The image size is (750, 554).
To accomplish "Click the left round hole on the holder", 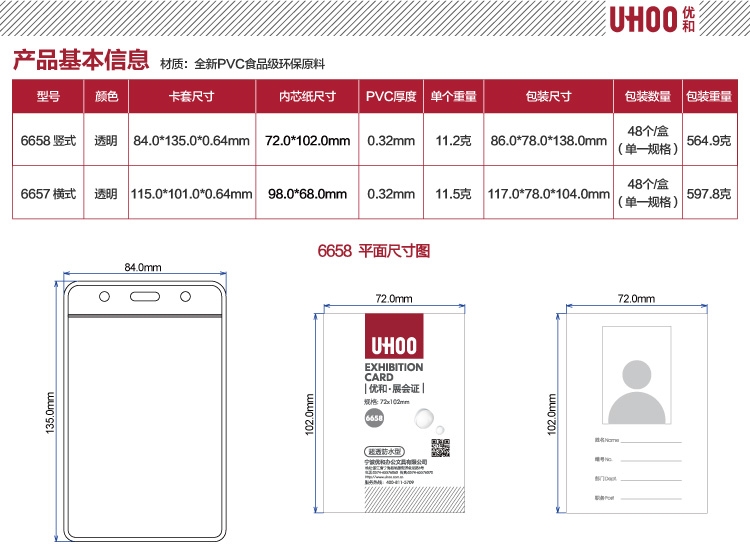I will tap(104, 297).
